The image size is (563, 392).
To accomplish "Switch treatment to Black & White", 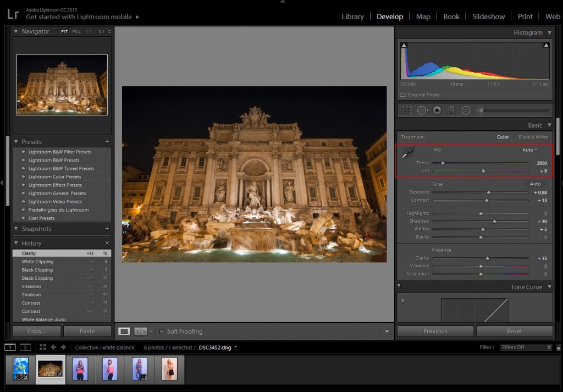I will point(533,137).
